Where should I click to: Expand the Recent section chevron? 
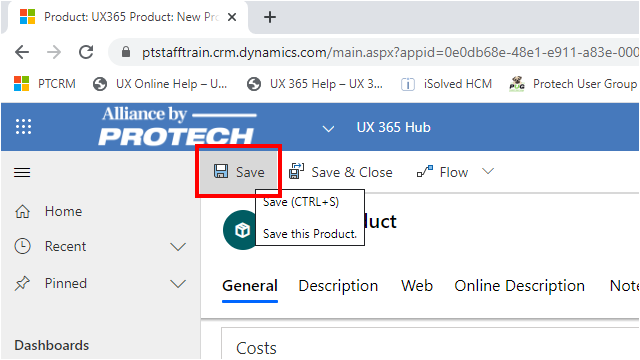click(178, 247)
